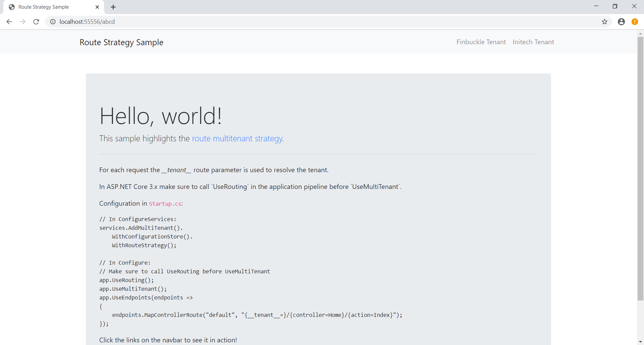Click the 'In ASP.NET Core 3.x' paragraph
Viewport: 644px width, 345px height.
(x=250, y=187)
